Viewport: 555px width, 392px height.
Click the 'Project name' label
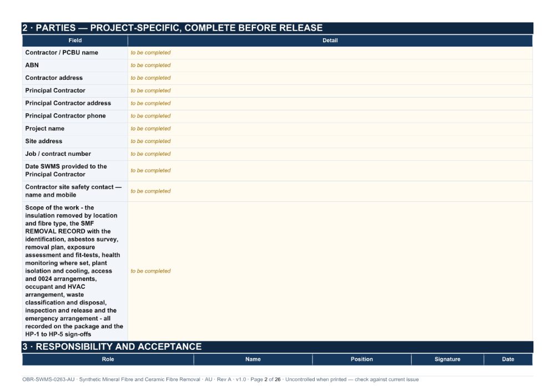[44, 129]
